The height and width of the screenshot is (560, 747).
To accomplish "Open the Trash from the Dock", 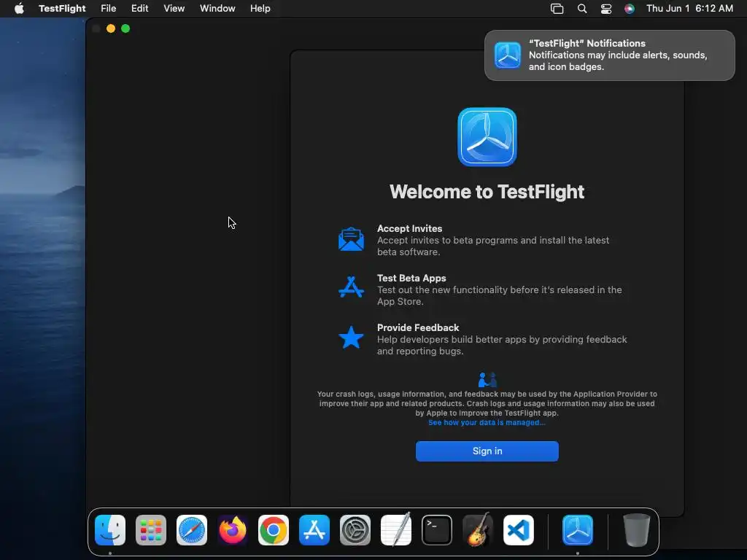I will point(636,530).
